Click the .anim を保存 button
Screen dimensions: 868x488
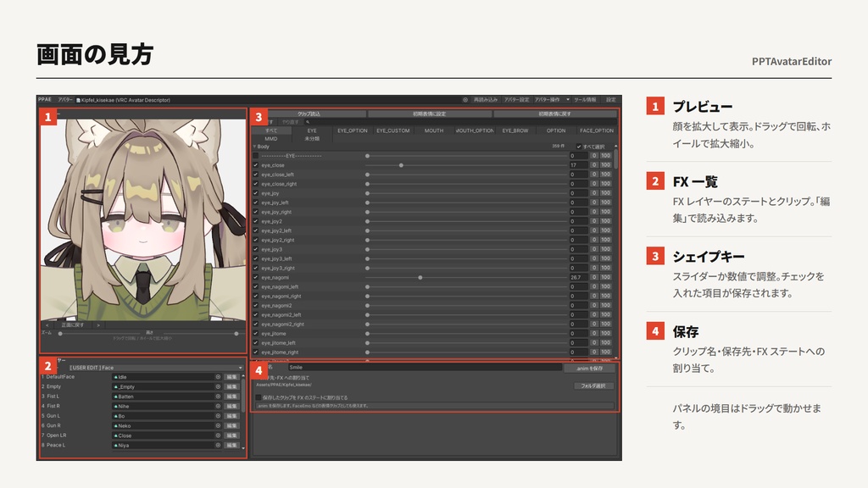click(589, 368)
